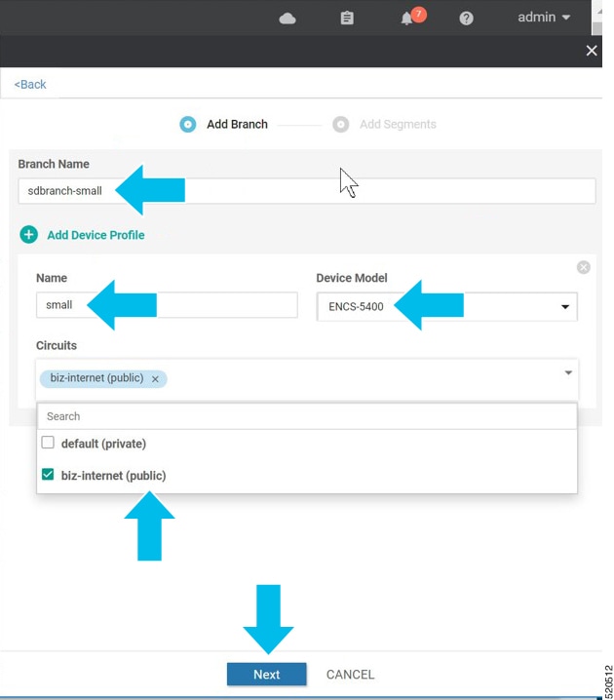Open the notifications bell icon

(x=407, y=19)
